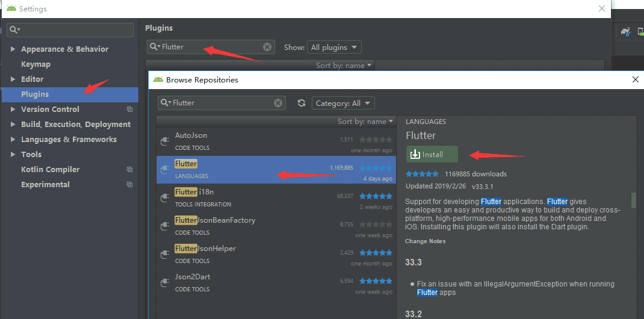Select the Flutter LANGUAGES plugin row

tap(276, 170)
